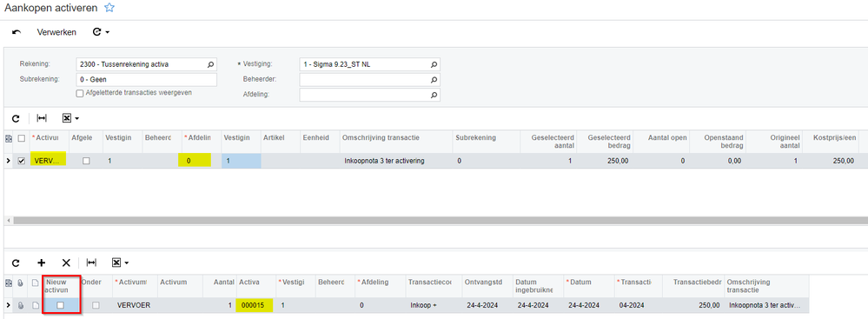Open the dropdown arrow next to the schedule icon
This screenshot has width=868, height=319.
tap(108, 32)
